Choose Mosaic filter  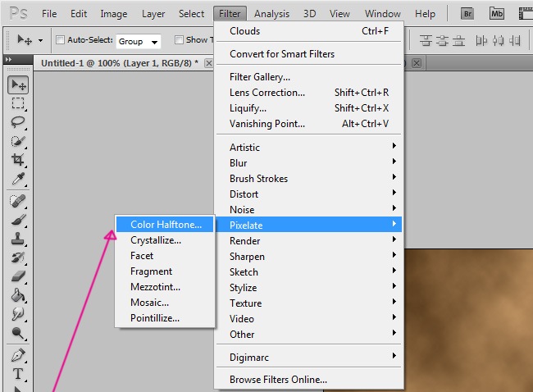pos(165,303)
